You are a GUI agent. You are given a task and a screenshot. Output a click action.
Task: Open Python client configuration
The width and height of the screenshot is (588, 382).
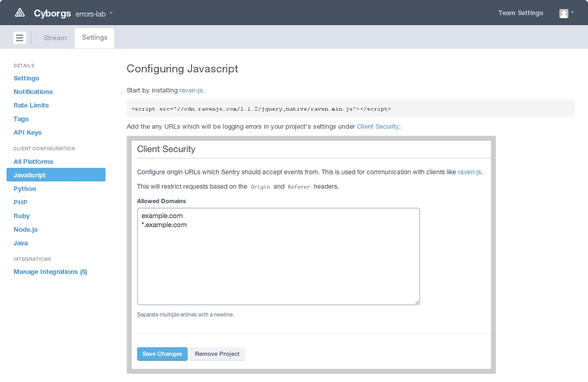pyautogui.click(x=25, y=188)
